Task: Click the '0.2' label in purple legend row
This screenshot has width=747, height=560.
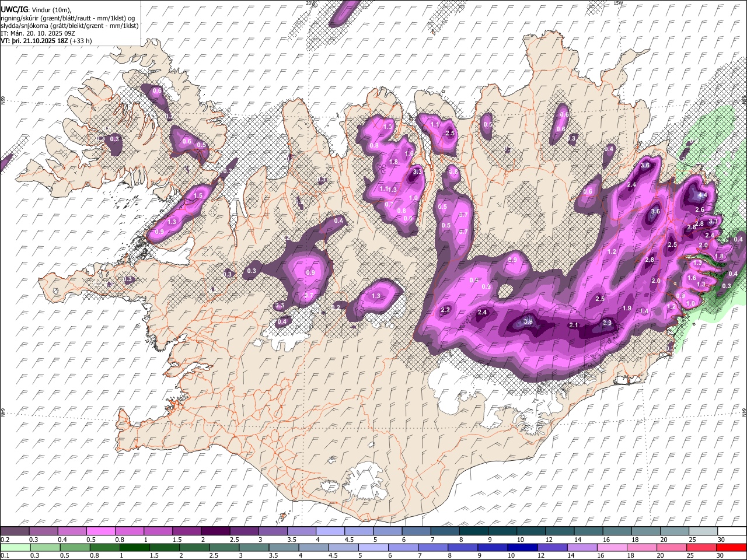Action: [5, 540]
